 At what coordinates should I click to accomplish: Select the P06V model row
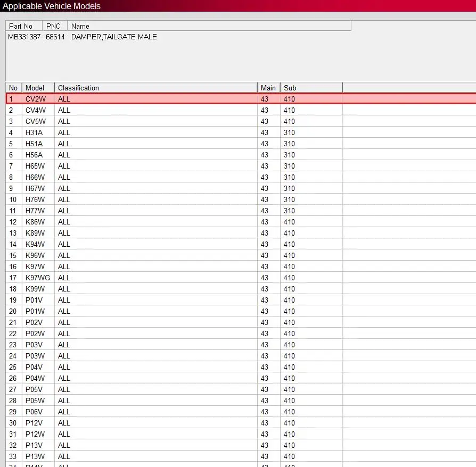click(x=241, y=412)
